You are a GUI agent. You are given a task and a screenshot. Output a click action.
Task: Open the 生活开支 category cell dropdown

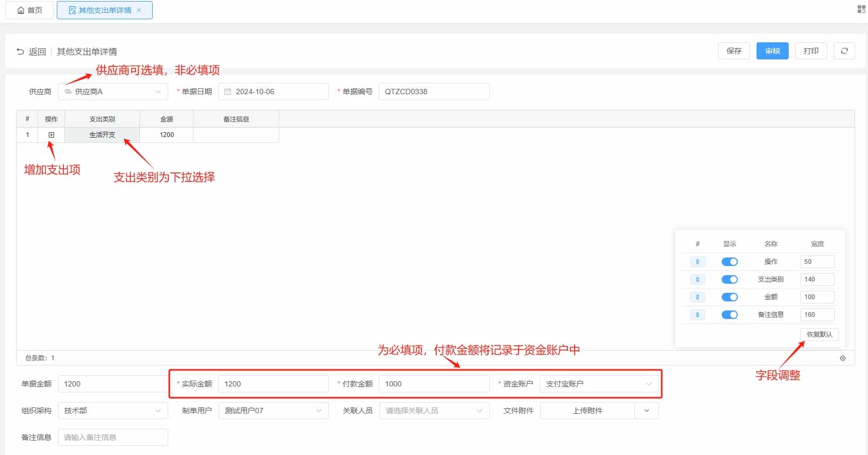point(102,135)
